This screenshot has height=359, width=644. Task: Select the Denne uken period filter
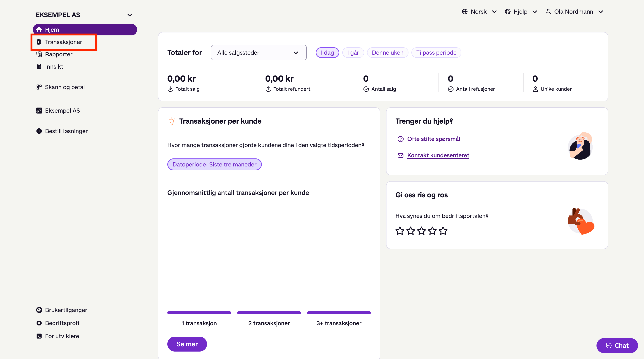(x=388, y=53)
